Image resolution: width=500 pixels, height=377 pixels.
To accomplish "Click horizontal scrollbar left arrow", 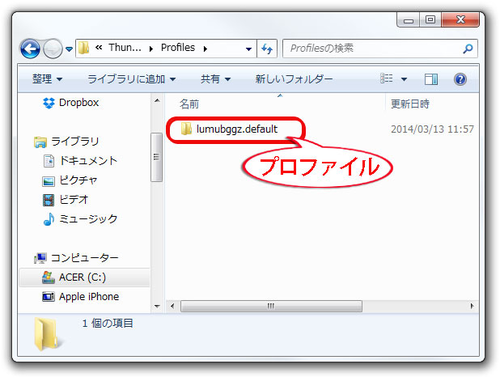I will coord(172,306).
